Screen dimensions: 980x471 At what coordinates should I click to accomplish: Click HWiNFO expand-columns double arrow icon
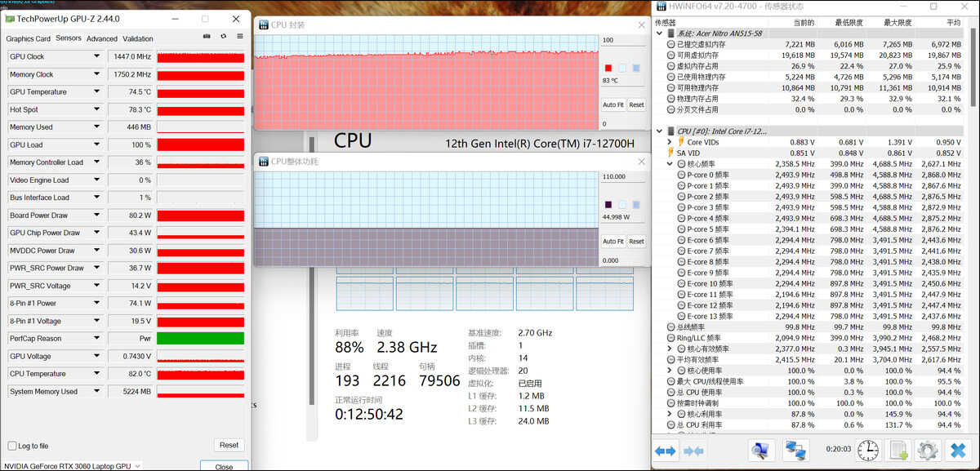pyautogui.click(x=666, y=451)
